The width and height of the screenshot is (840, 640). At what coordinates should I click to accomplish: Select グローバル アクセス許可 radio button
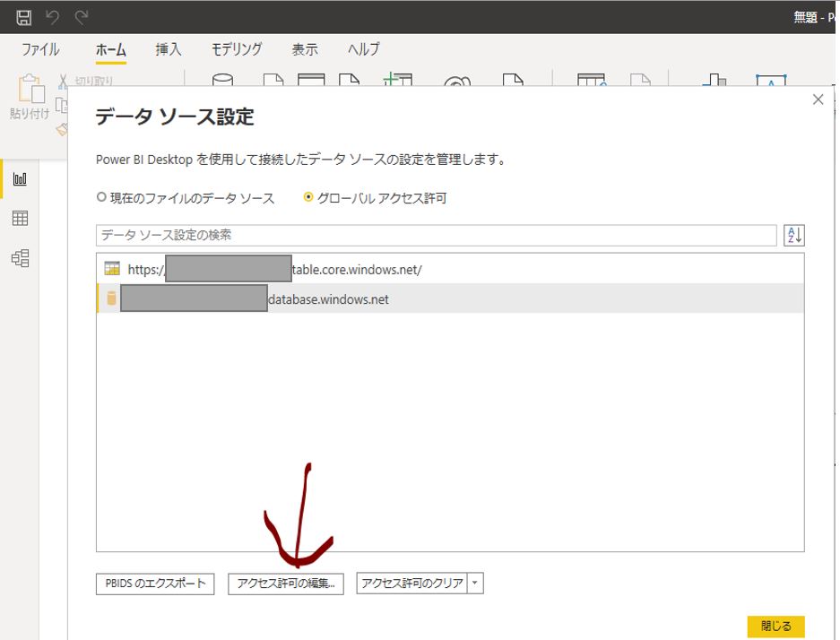(x=309, y=198)
